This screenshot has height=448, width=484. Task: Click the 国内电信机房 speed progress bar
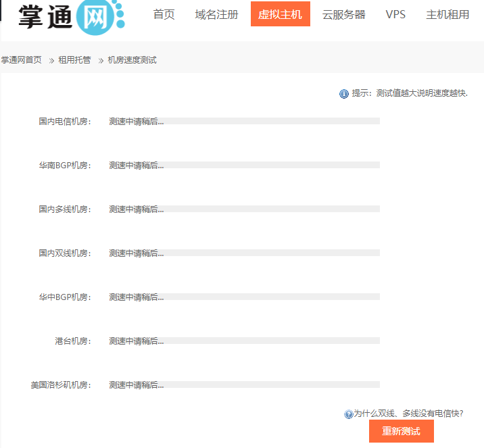[245, 122]
